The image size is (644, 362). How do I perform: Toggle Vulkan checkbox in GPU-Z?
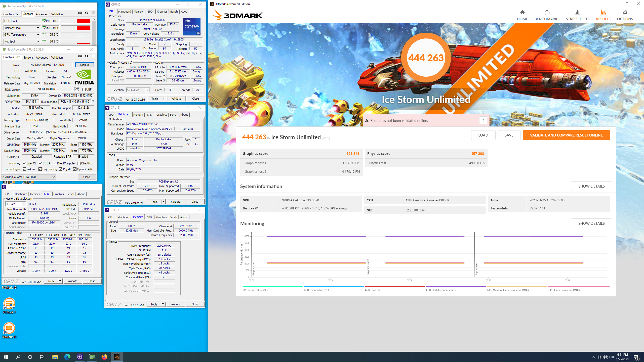point(24,169)
